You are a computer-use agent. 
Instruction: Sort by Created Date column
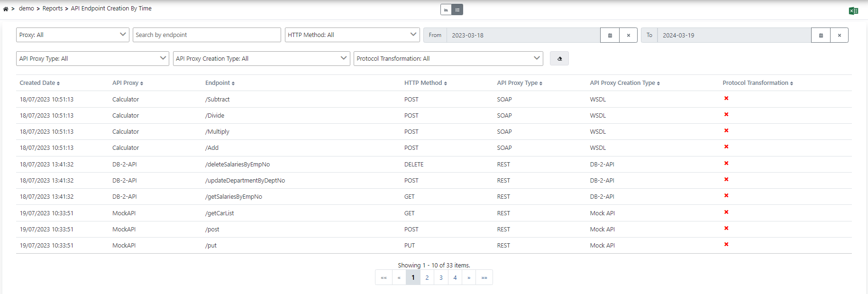pyautogui.click(x=39, y=83)
